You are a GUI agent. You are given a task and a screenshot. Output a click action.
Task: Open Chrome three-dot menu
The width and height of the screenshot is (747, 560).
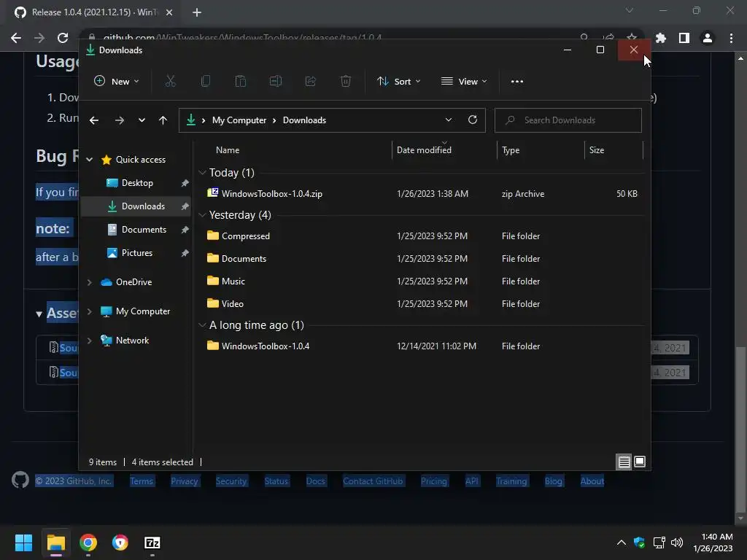[x=731, y=38]
